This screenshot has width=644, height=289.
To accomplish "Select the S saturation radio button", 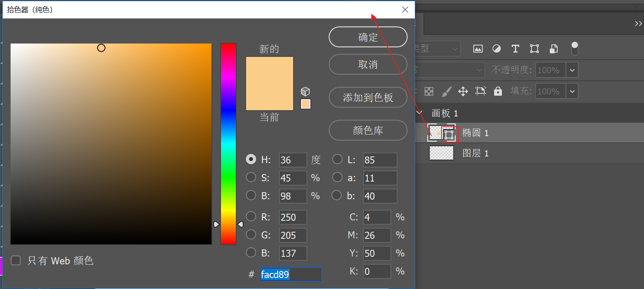I will click(251, 177).
